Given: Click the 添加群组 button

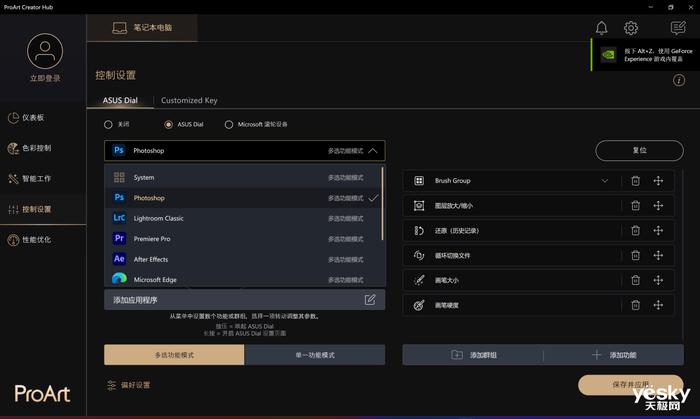Looking at the screenshot, I should 473,355.
